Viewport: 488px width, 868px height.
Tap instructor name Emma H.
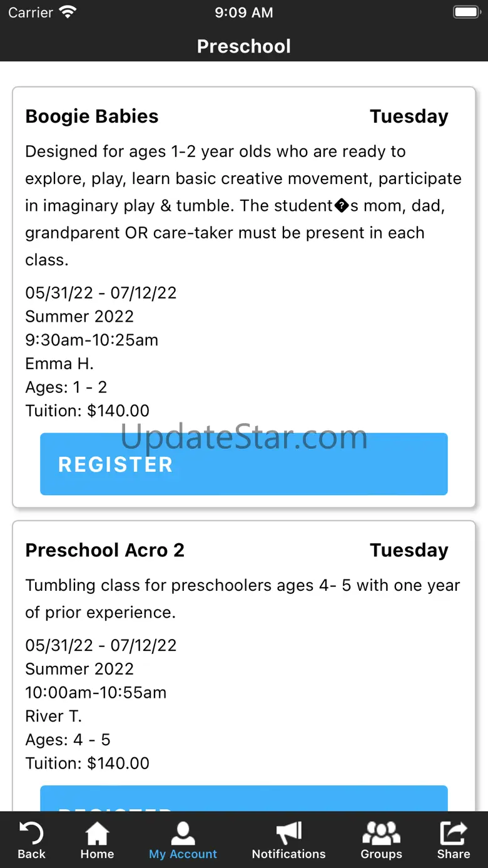click(59, 364)
